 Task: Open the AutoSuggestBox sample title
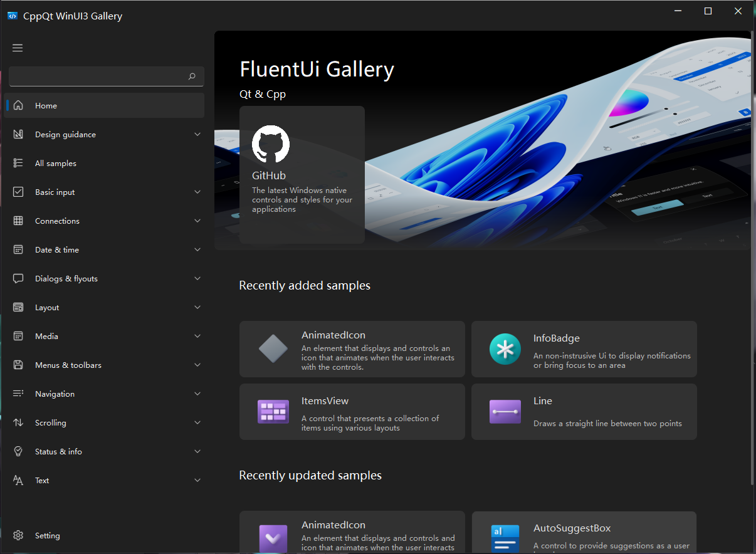click(x=572, y=528)
